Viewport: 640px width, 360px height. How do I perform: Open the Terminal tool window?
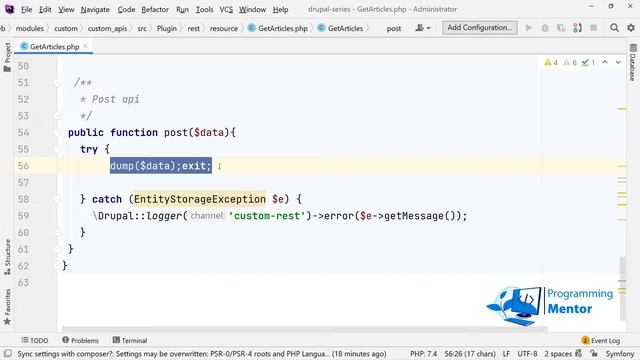tap(130, 340)
